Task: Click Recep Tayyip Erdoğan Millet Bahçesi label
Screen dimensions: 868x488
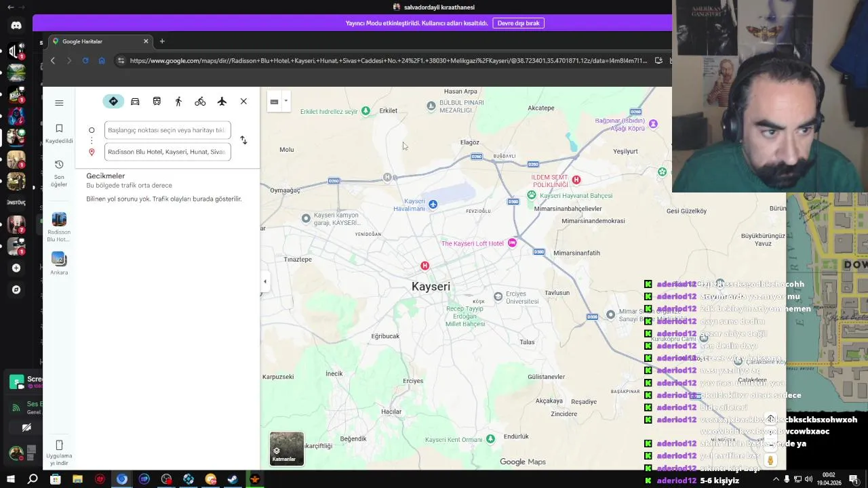Action: point(465,317)
